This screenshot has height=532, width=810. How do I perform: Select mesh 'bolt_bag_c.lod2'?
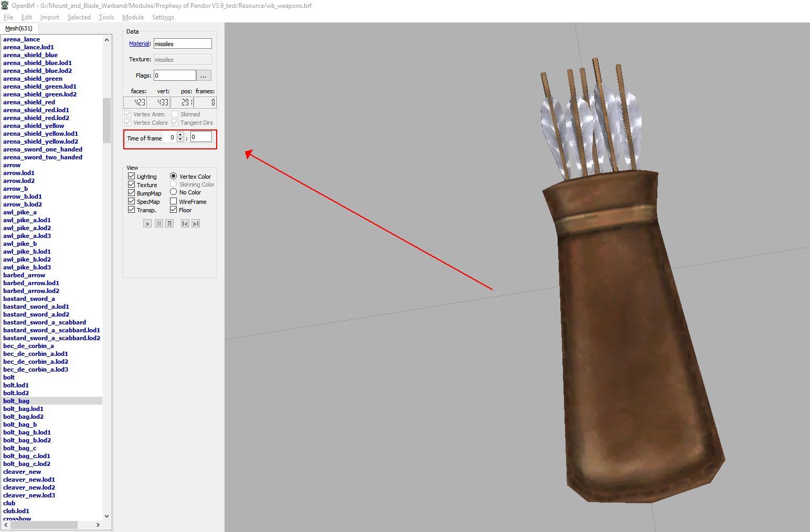click(27, 464)
